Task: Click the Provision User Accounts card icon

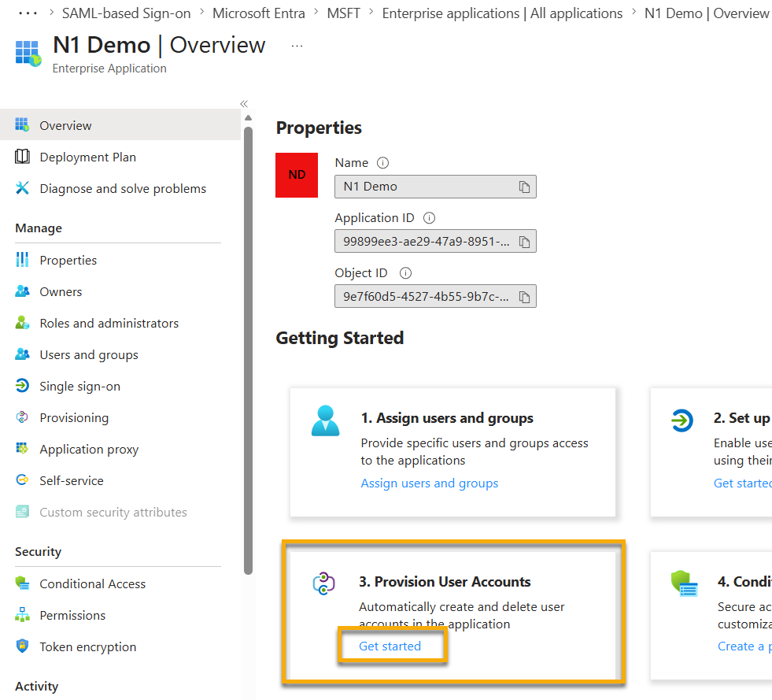Action: click(324, 583)
